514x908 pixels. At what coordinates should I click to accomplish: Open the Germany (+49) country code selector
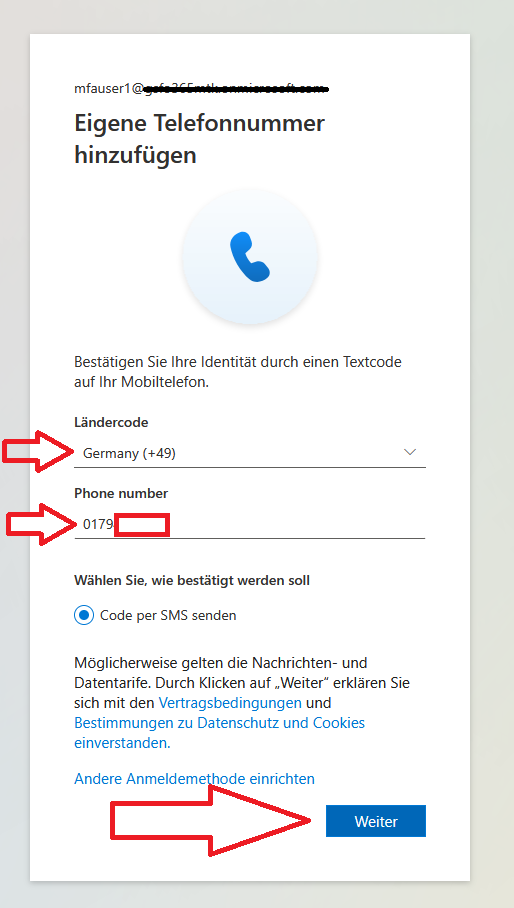coord(250,453)
